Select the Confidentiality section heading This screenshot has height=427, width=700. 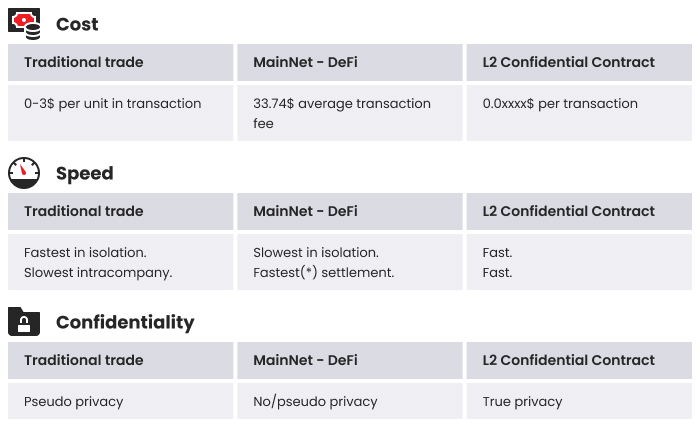click(x=125, y=322)
